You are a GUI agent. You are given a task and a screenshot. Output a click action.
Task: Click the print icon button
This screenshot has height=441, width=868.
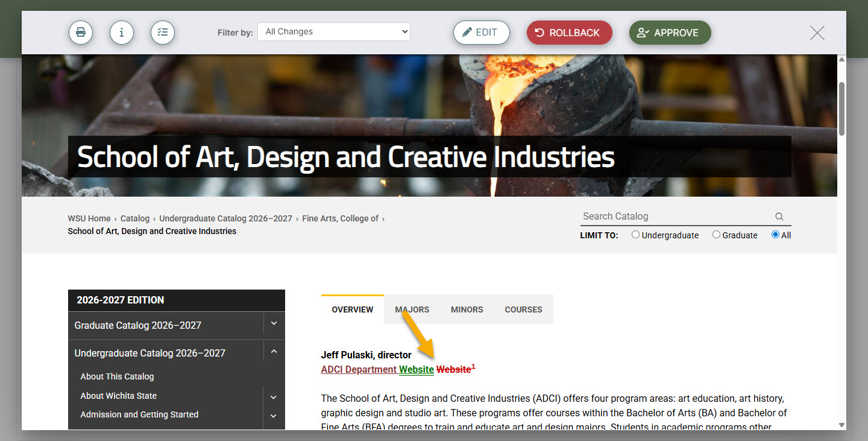click(81, 33)
